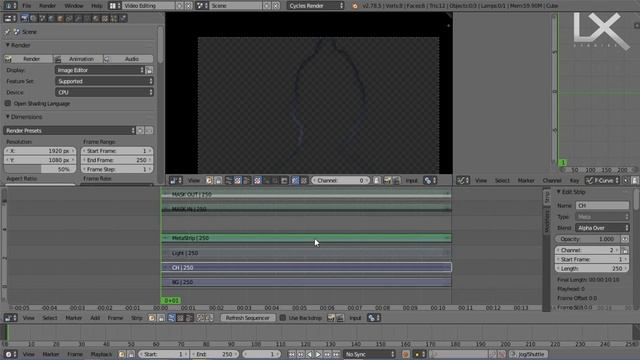The image size is (640, 360).
Task: Open the properties editor type selector
Action: tap(10, 18)
